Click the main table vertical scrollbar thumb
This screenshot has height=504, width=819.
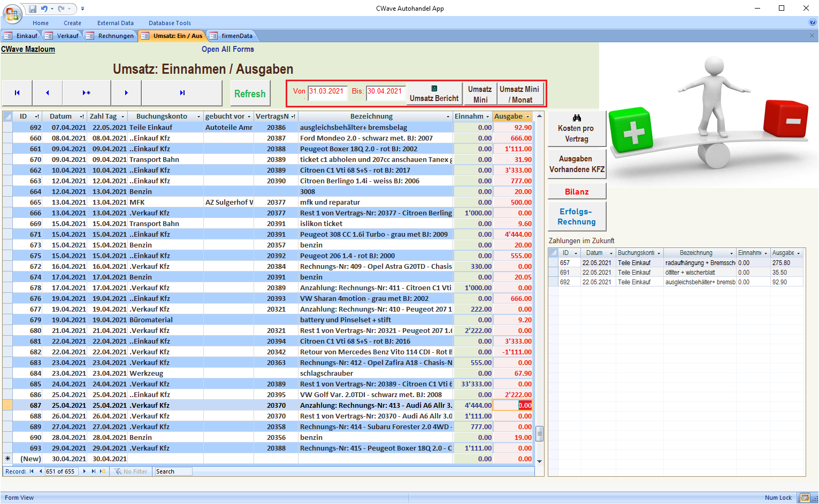coord(539,433)
